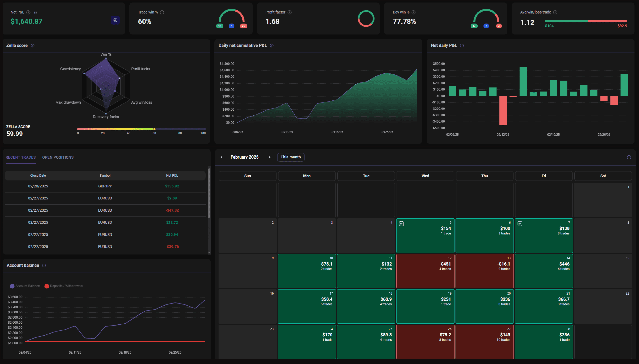Click the info icon beside Daily net cumulative P&L

click(x=272, y=45)
